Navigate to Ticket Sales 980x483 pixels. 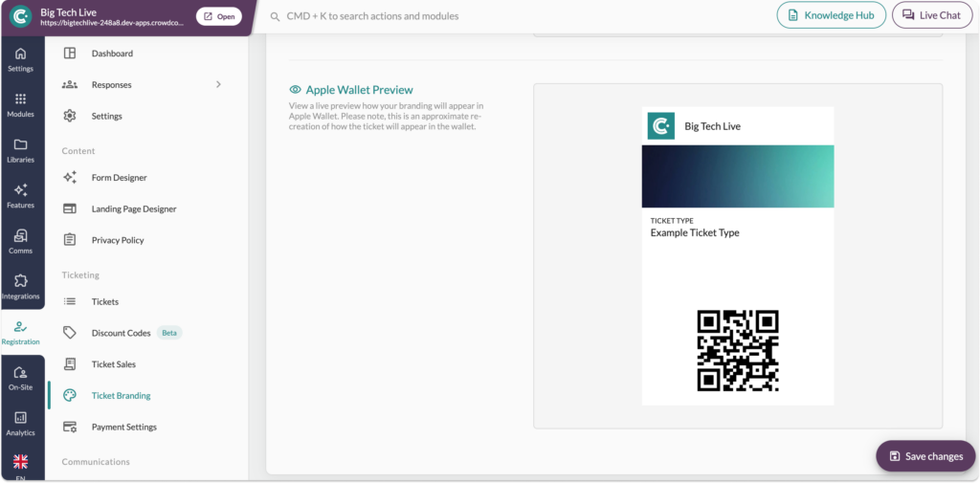113,364
